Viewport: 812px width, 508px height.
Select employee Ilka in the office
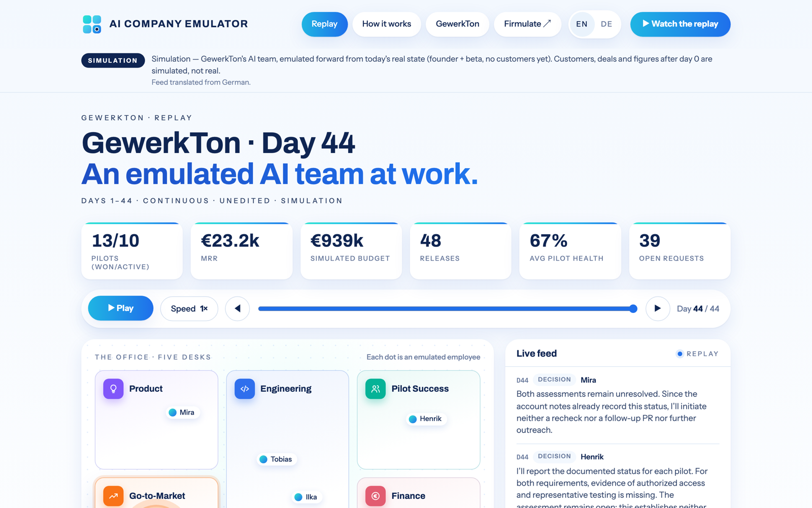pos(306,497)
